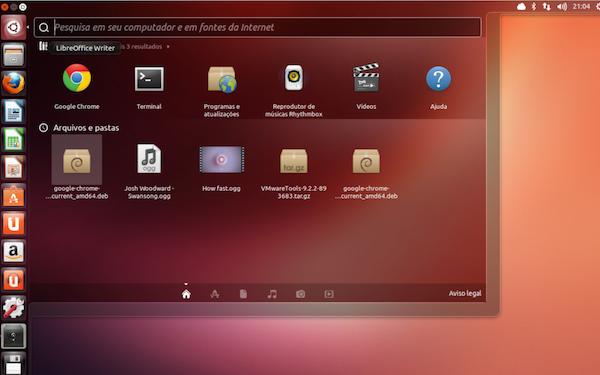600x375 pixels.
Task: Click the 21:04 clock in the panel
Action: (x=581, y=7)
